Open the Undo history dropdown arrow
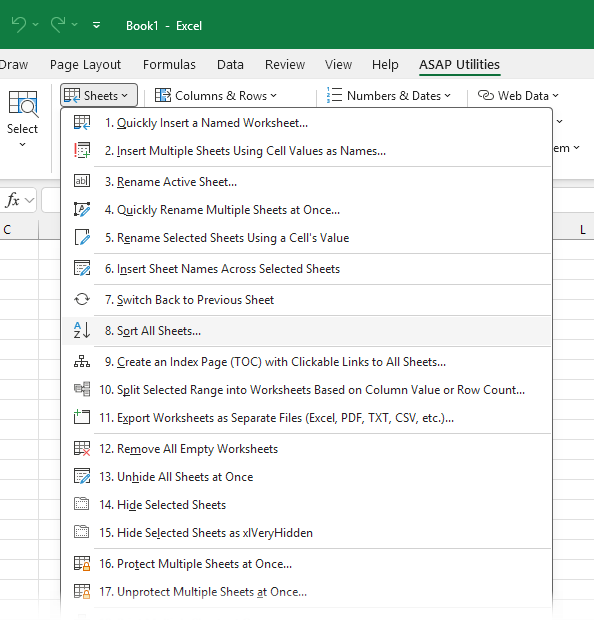Screen dimensions: 594x621 (36, 25)
